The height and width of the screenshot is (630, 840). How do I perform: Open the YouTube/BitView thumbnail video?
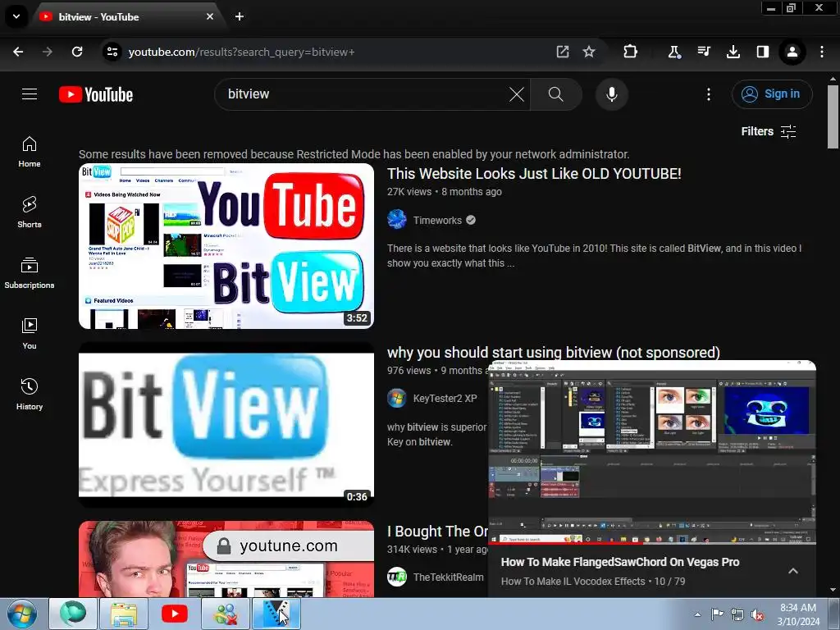click(226, 246)
